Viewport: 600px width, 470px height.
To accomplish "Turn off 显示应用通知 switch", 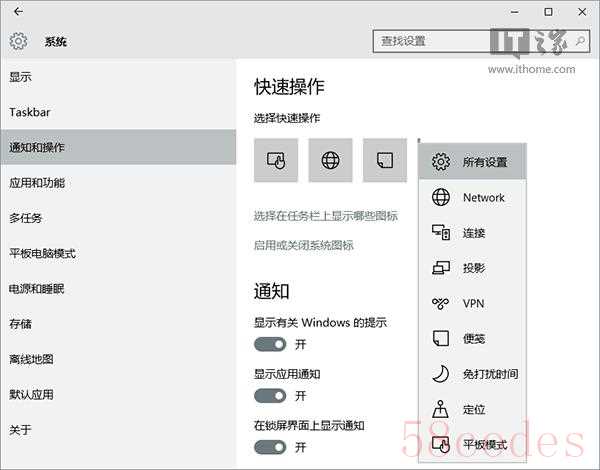I will 270,395.
